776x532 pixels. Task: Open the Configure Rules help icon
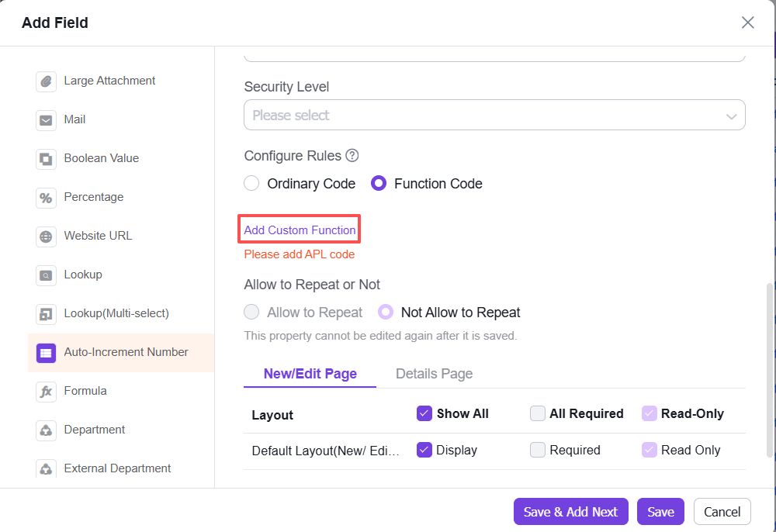pos(352,156)
